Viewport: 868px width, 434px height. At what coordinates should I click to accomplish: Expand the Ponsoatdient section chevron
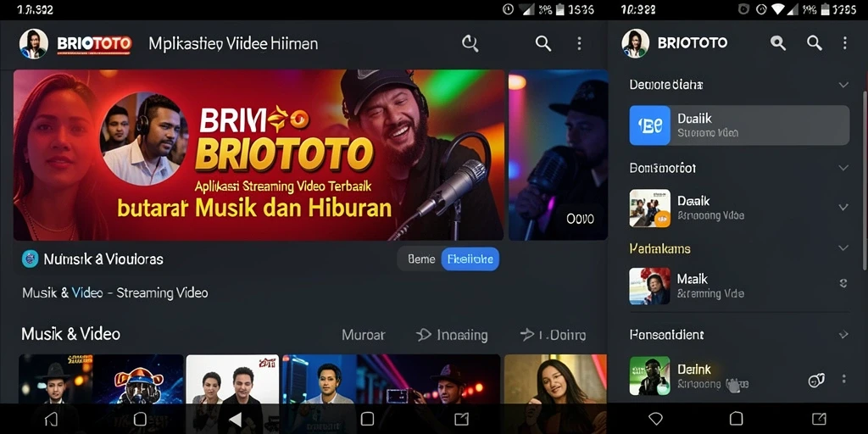click(843, 334)
